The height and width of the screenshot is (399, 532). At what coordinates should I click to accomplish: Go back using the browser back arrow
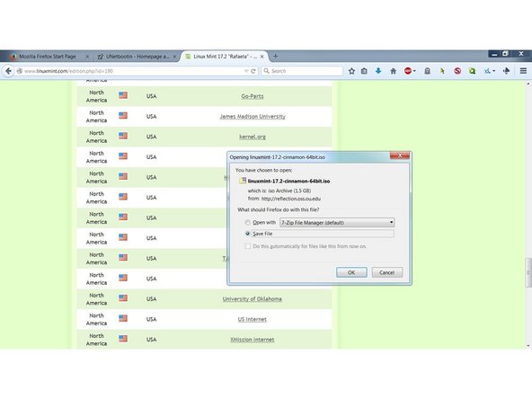click(8, 71)
